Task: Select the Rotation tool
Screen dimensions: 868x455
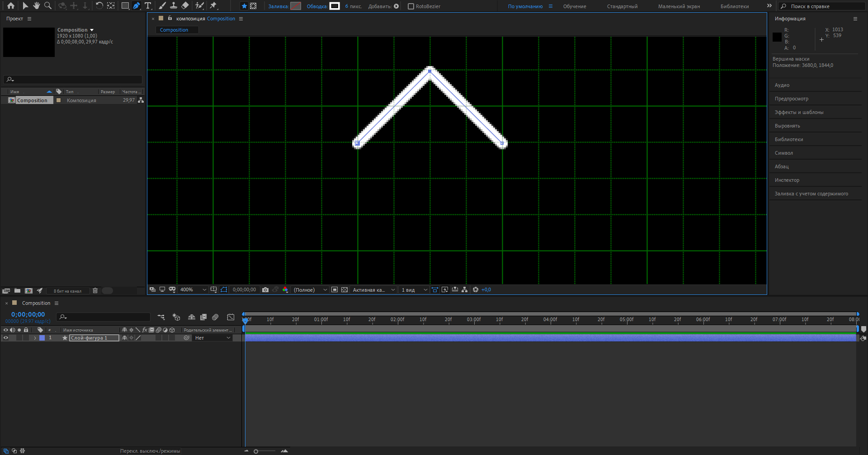Action: coord(99,6)
